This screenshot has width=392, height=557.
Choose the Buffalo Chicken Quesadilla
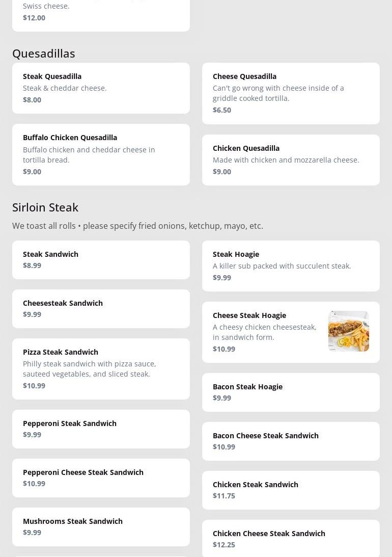[x=101, y=154]
